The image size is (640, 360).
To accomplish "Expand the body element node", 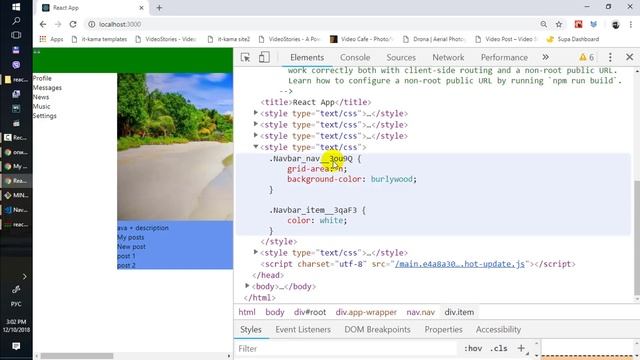I will 247,286.
